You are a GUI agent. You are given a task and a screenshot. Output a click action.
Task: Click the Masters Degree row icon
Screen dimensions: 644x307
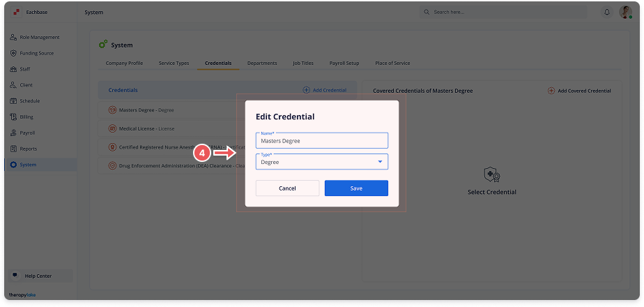tap(112, 110)
